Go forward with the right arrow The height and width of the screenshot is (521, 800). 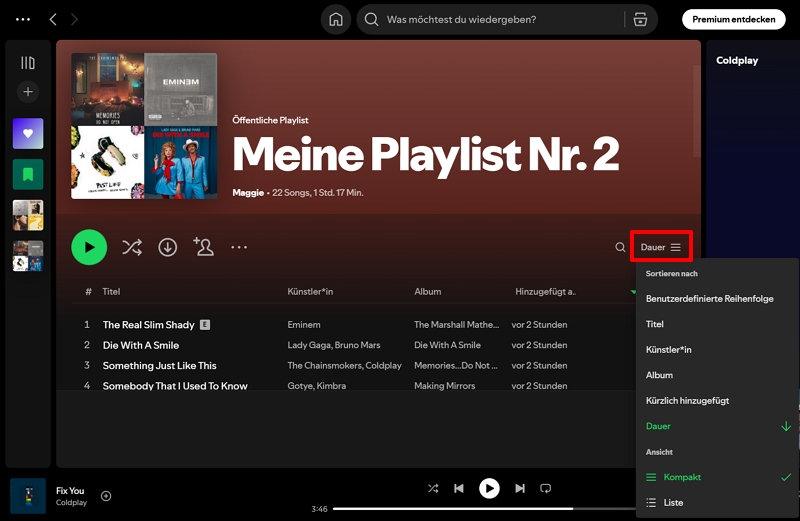pos(74,19)
